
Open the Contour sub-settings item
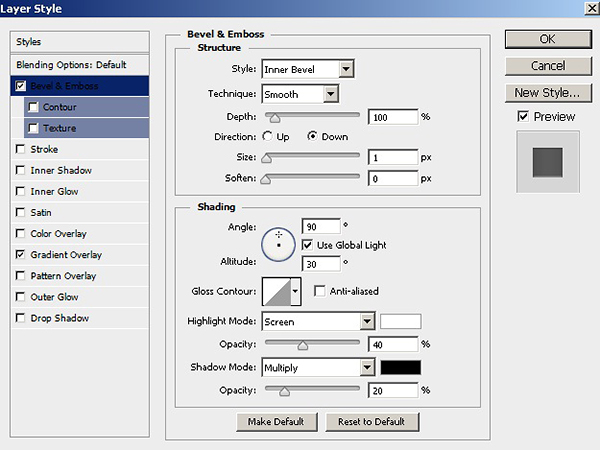tap(60, 107)
